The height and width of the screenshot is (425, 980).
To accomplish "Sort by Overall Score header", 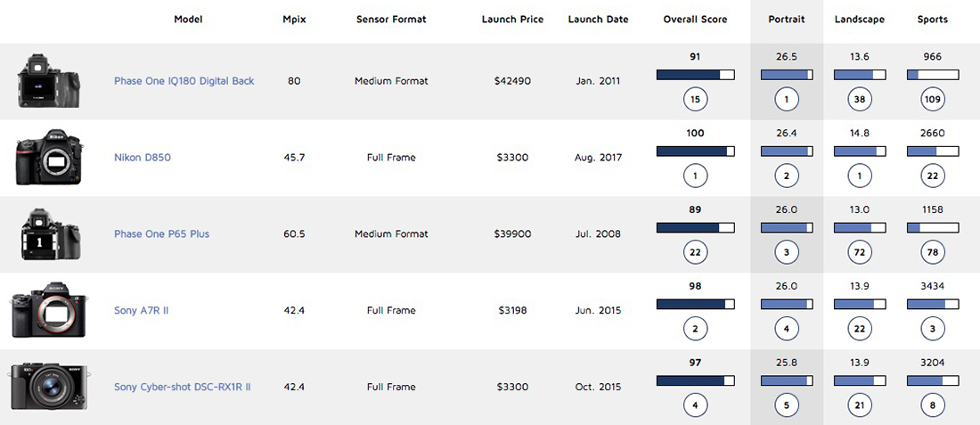I will (695, 20).
